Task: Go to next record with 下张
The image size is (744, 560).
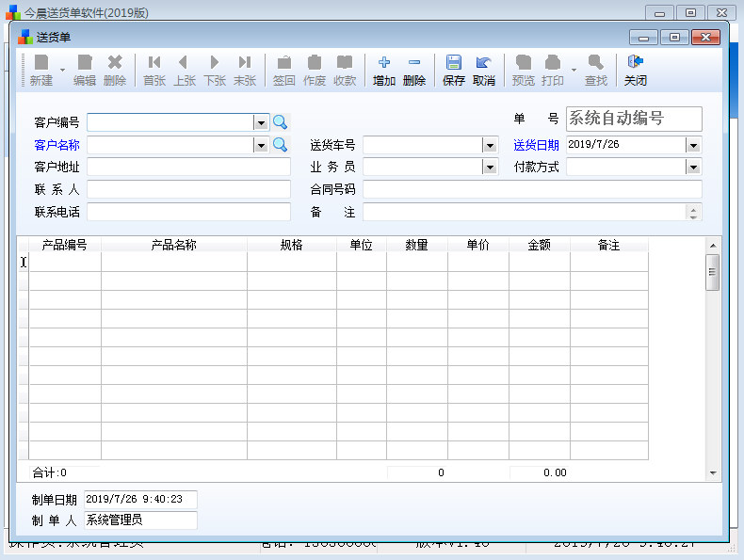Action: [x=215, y=71]
